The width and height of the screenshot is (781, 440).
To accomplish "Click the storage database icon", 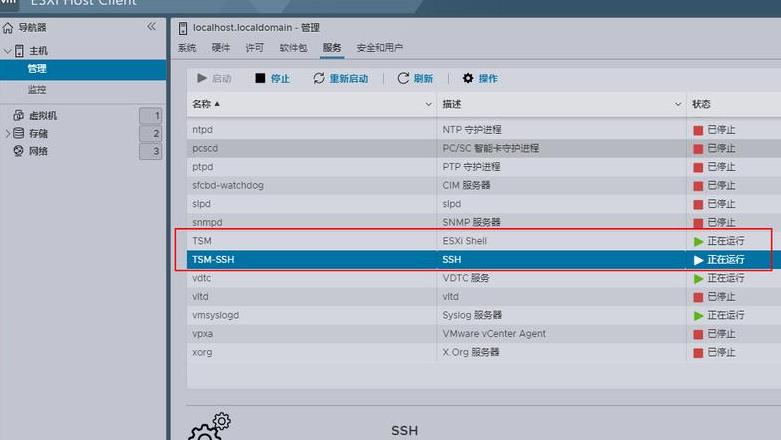I will 18,133.
